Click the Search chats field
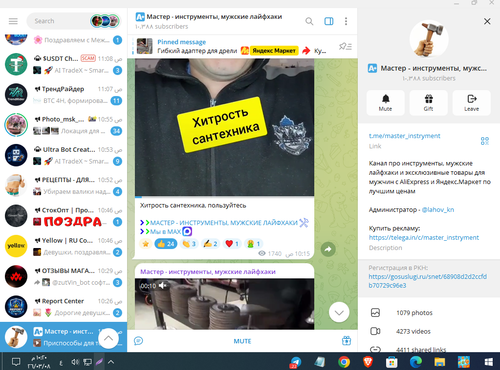 pos(58,21)
